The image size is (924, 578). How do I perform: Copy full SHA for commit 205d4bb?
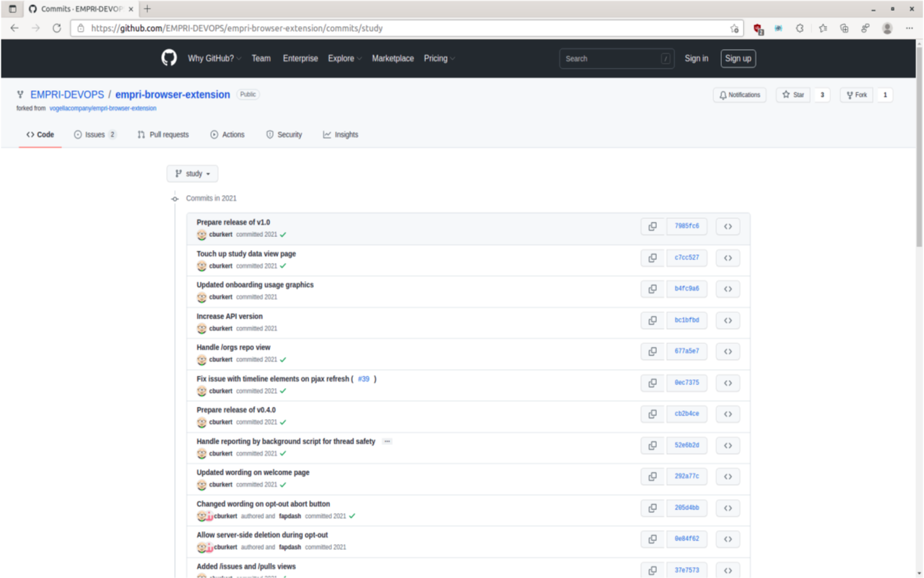[653, 508]
